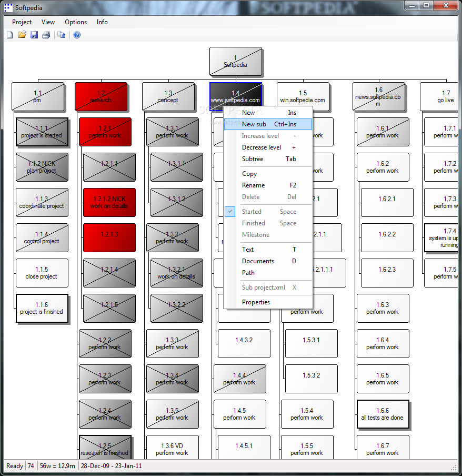
Task: Select Decrease level in the context menu
Action: 268,147
